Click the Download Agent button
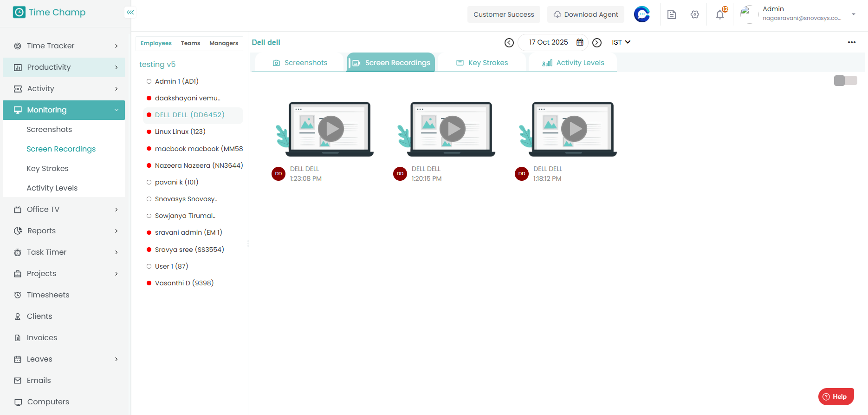The height and width of the screenshot is (415, 868). coord(586,14)
